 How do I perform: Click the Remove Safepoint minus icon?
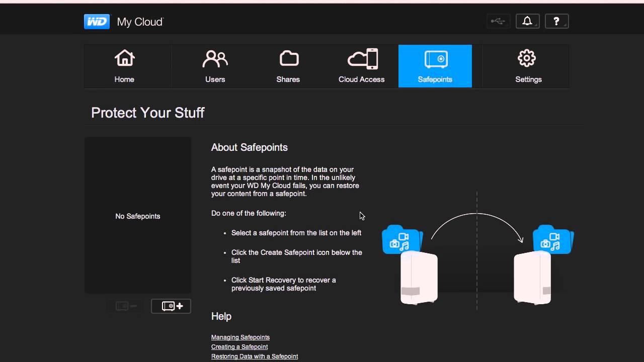(x=126, y=306)
